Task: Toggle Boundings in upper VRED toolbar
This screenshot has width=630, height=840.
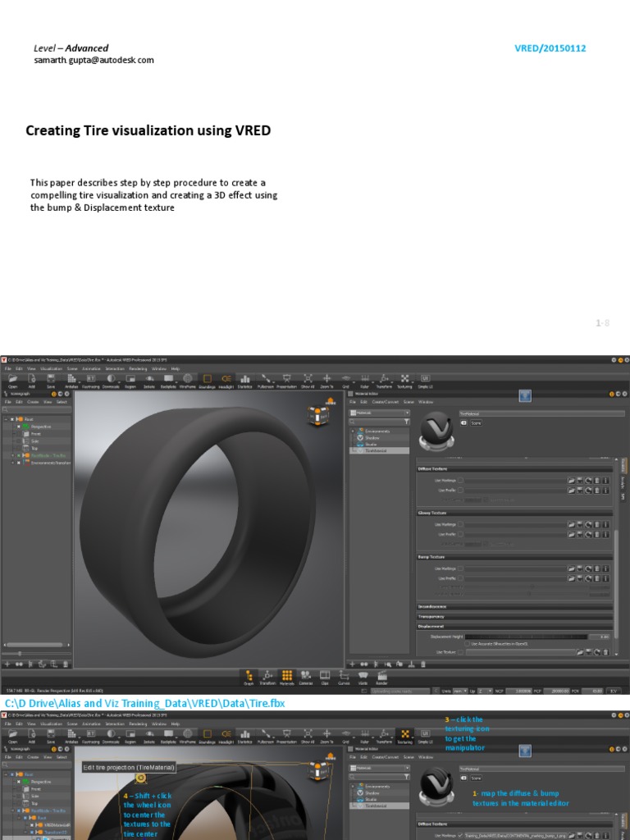Action: (x=207, y=380)
